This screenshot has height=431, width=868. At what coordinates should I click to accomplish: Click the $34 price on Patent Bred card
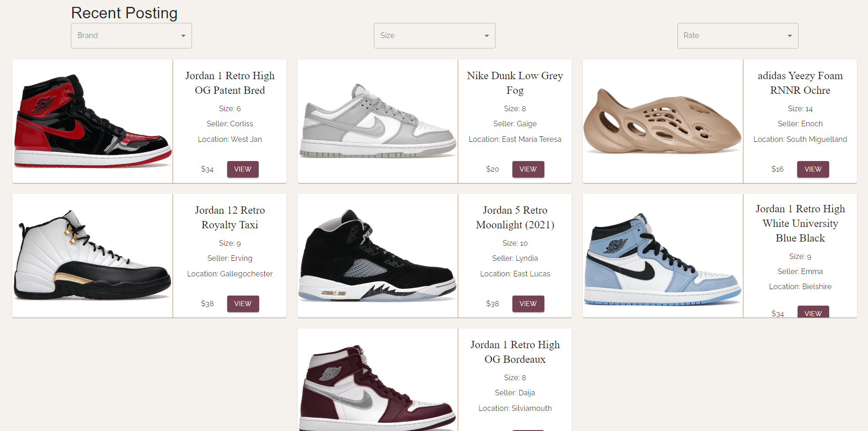tap(208, 169)
